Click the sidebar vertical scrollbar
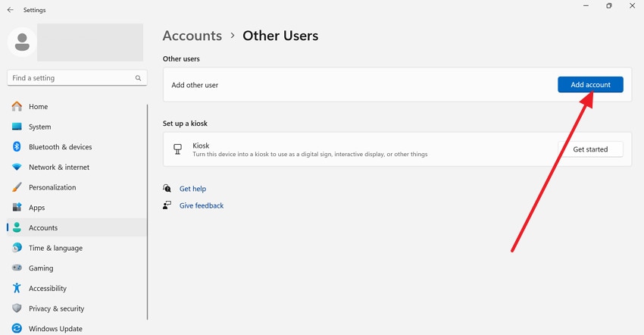This screenshot has height=335, width=644. tap(148, 211)
